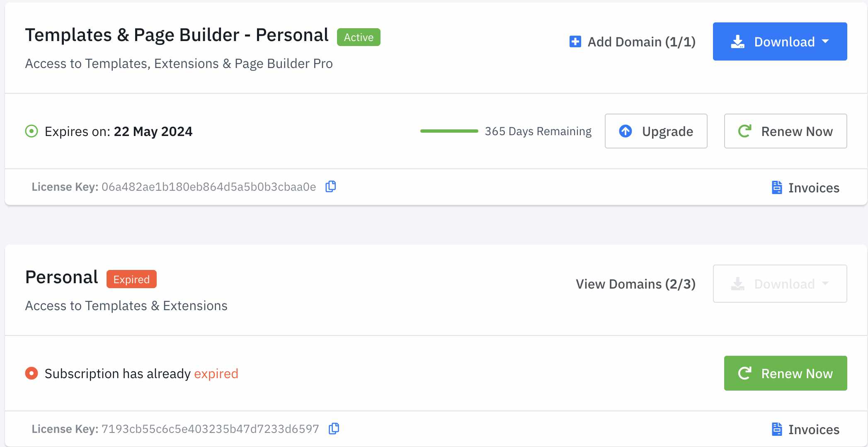This screenshot has height=447, width=868.
Task: Click the green Active status badge
Action: (358, 37)
